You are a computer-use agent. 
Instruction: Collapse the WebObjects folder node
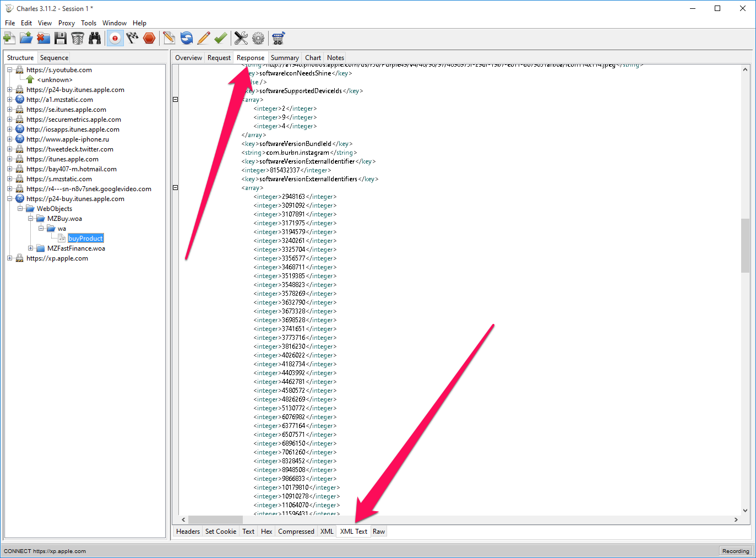pyautogui.click(x=20, y=209)
